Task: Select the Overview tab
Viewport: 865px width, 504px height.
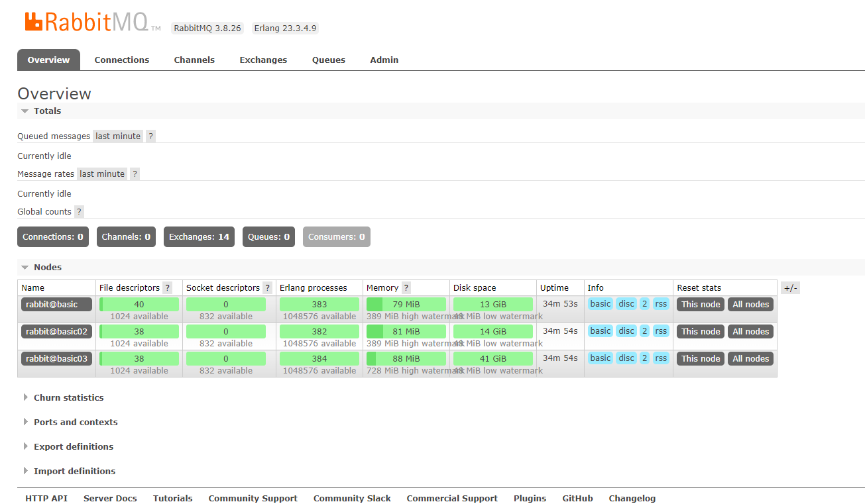Action: (x=48, y=60)
